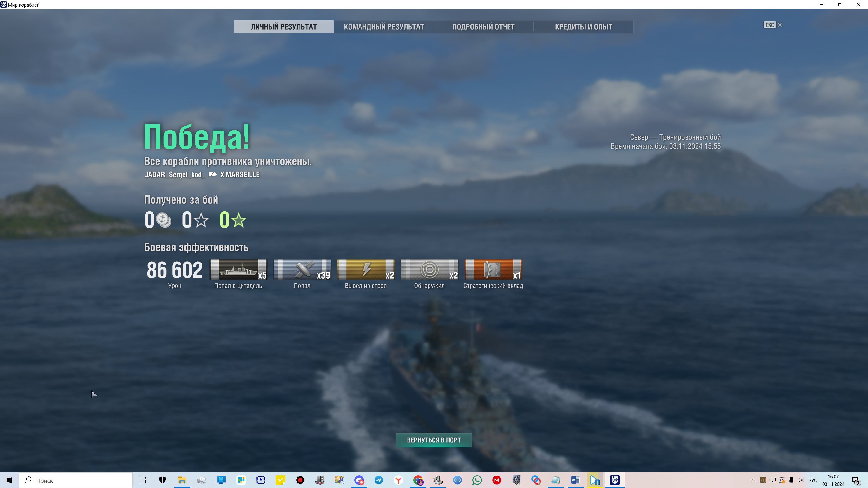Open the Microsoft Store taskbar icon

point(241,480)
